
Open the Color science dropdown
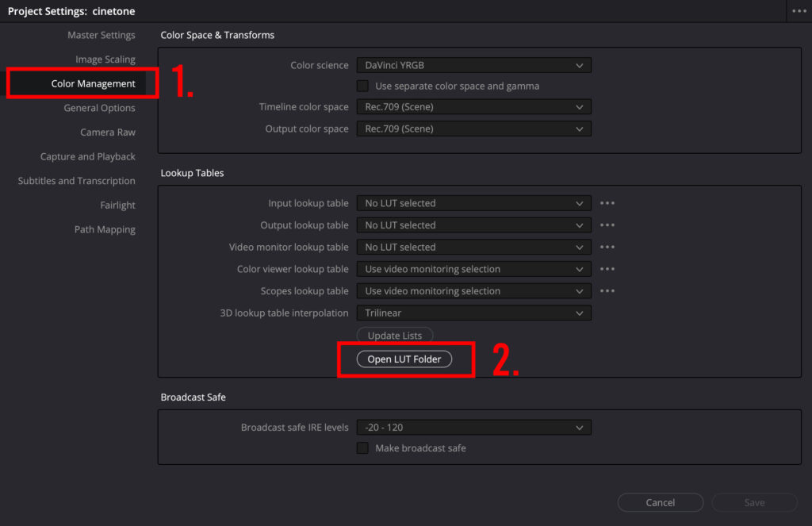point(473,65)
